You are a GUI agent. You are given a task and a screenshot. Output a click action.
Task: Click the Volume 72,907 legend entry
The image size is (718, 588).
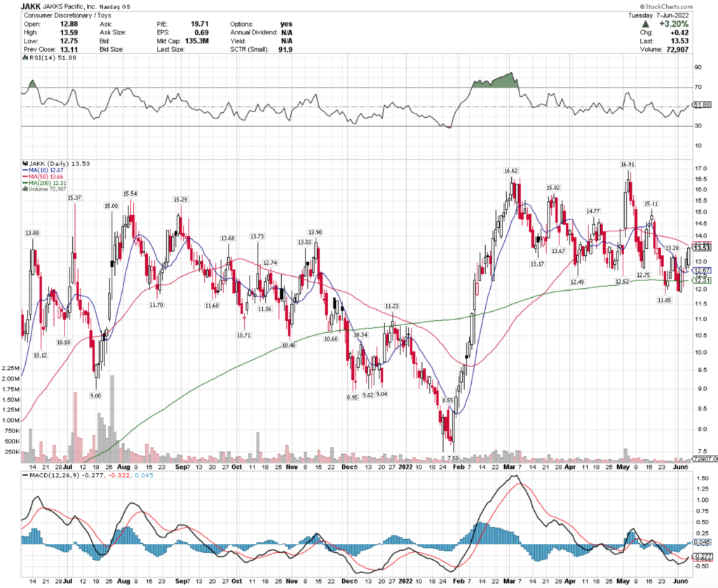click(44, 189)
